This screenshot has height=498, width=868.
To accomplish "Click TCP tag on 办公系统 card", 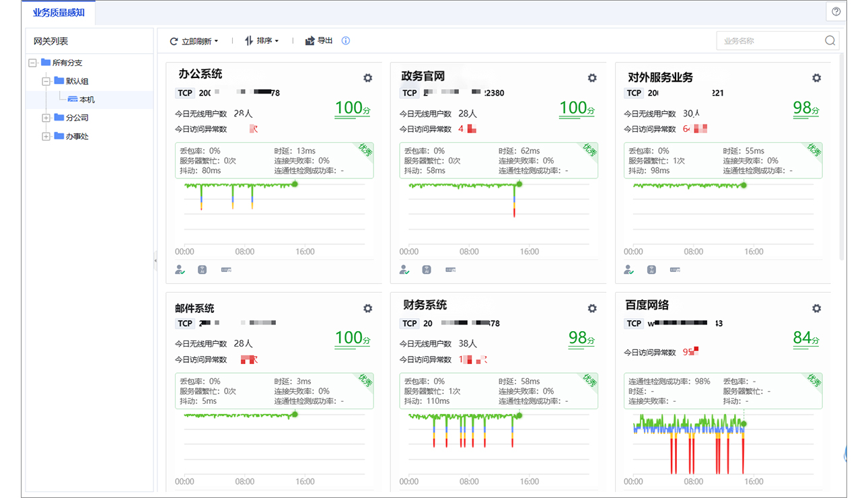I will [x=185, y=93].
